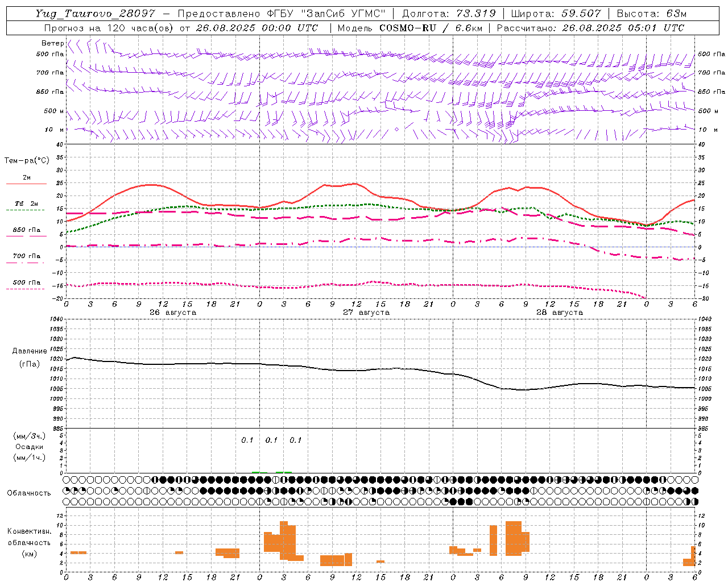Click the Рассчитано: 26.08.2025 05:01 UTC timestamp
728x582 pixels.
(590, 28)
